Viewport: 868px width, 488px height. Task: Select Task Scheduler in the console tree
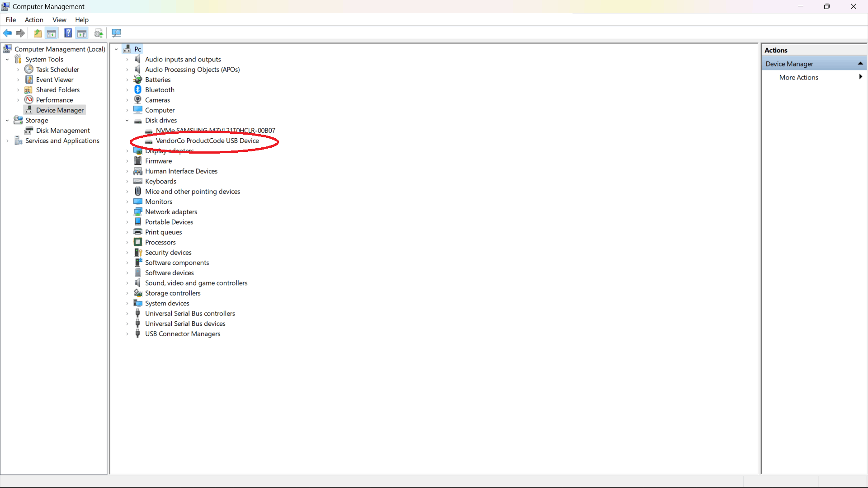(x=57, y=69)
